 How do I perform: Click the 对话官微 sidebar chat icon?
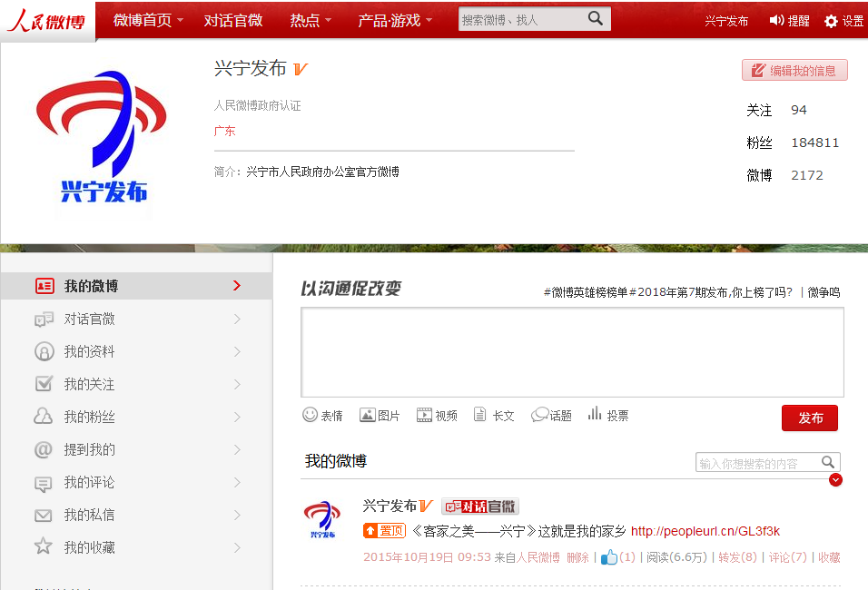pyautogui.click(x=44, y=319)
